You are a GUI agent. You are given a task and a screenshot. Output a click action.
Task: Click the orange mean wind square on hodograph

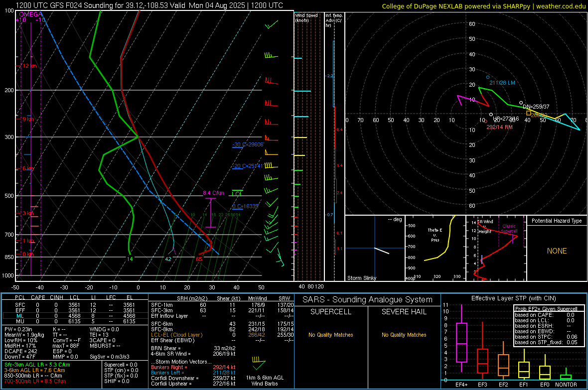(x=528, y=113)
